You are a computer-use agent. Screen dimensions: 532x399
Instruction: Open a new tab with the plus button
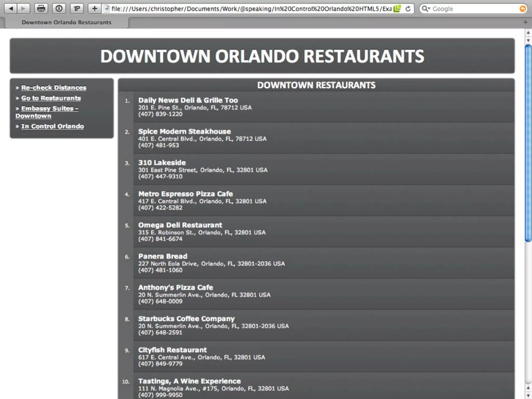click(525, 22)
